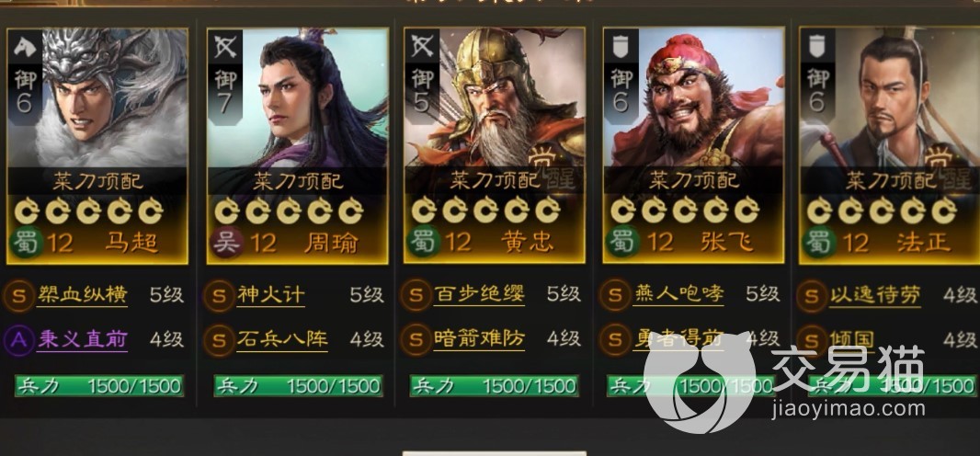The width and height of the screenshot is (980, 456).
Task: Open the 暗箭难防 skill details
Action: click(479, 340)
